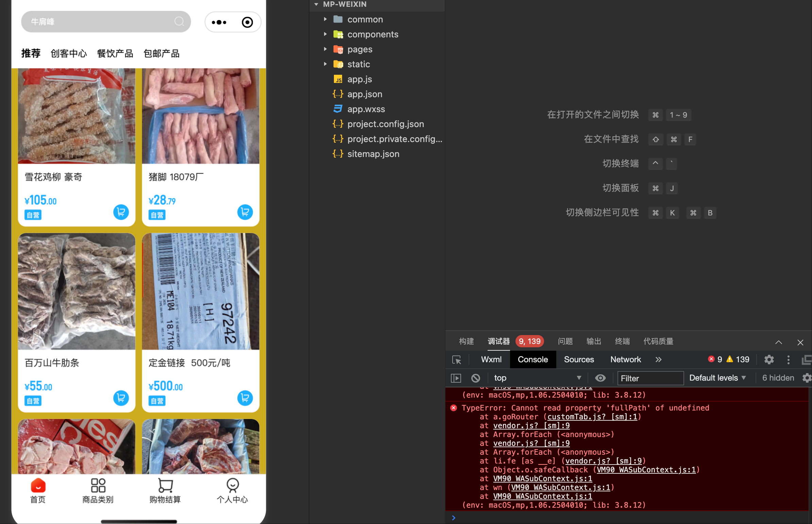
Task: Open DevTools settings gear icon
Action: pyautogui.click(x=769, y=360)
